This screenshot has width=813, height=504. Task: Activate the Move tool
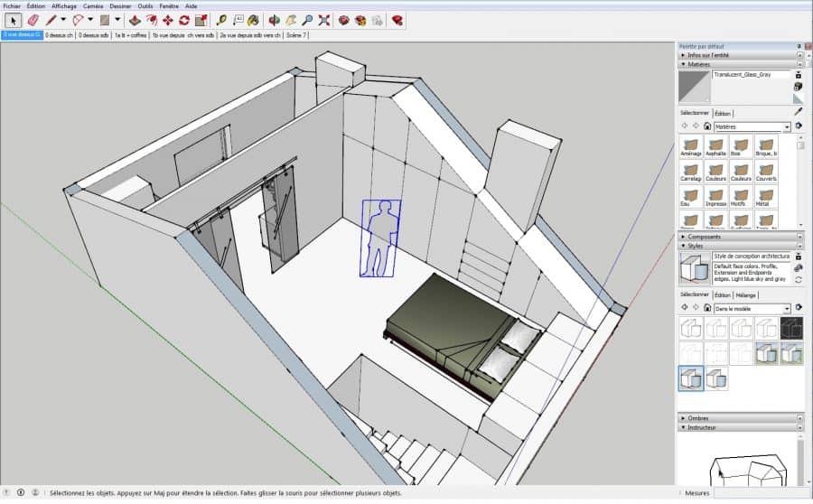[x=167, y=20]
